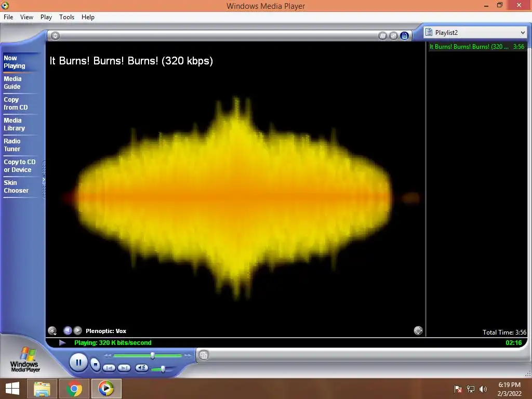Switch to skin mode using the corner icon
This screenshot has height=399, width=532.
[204, 355]
